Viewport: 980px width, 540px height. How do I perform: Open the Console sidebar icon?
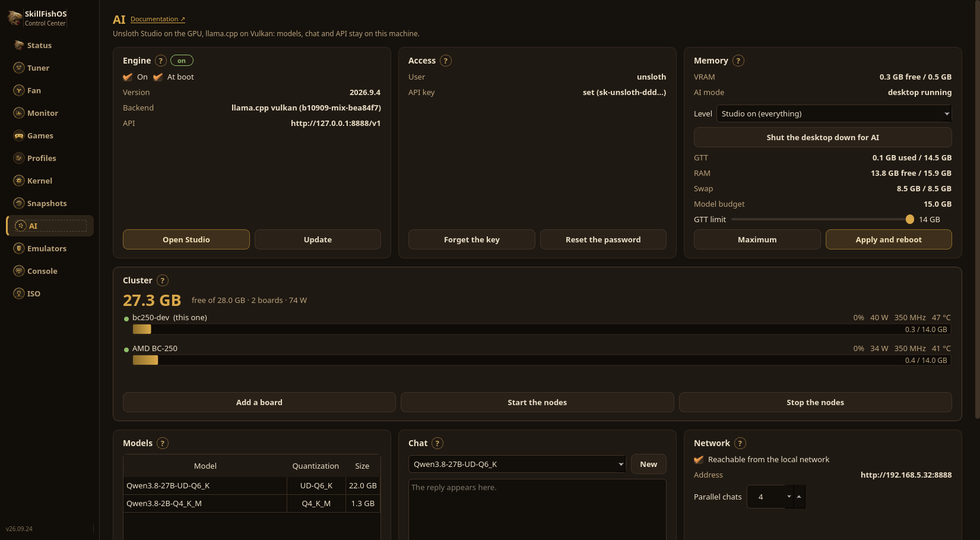pos(19,271)
